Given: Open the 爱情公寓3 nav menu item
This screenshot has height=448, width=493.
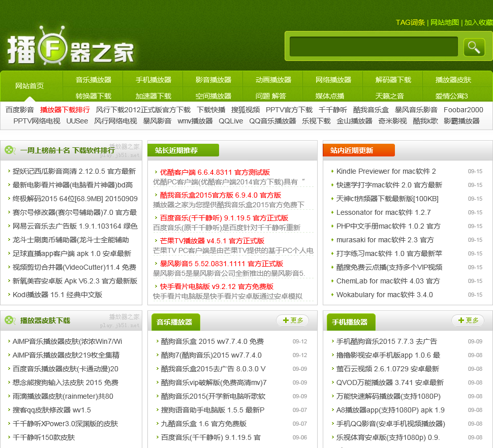Looking at the screenshot, I should pos(451,96).
